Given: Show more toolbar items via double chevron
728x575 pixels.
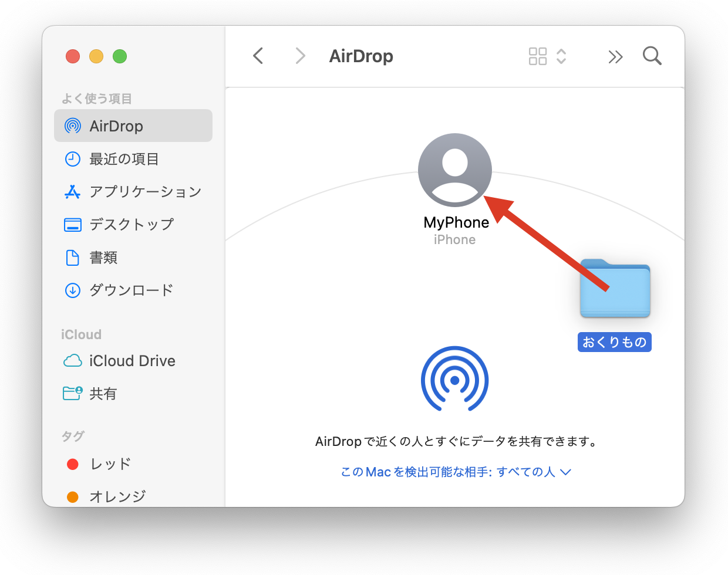Looking at the screenshot, I should click(x=615, y=56).
